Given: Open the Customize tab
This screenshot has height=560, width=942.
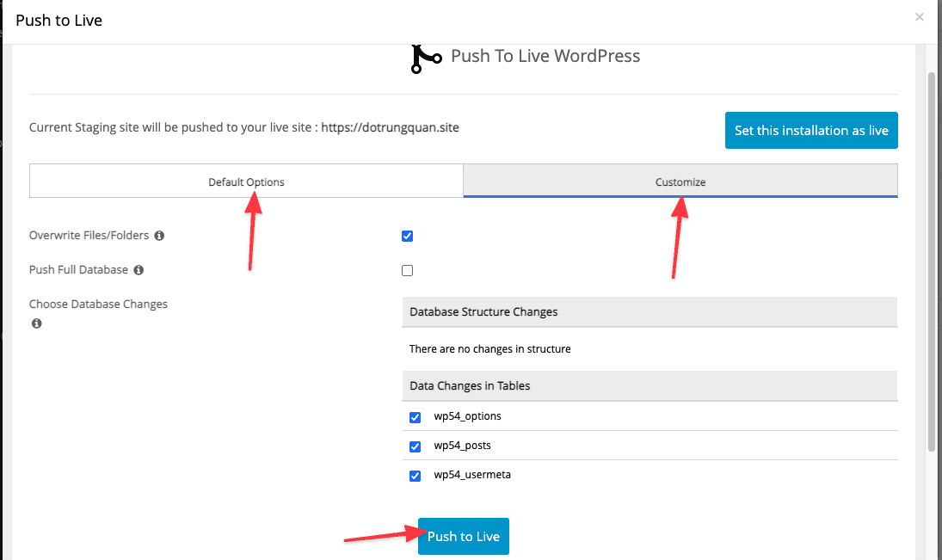Looking at the screenshot, I should (680, 182).
